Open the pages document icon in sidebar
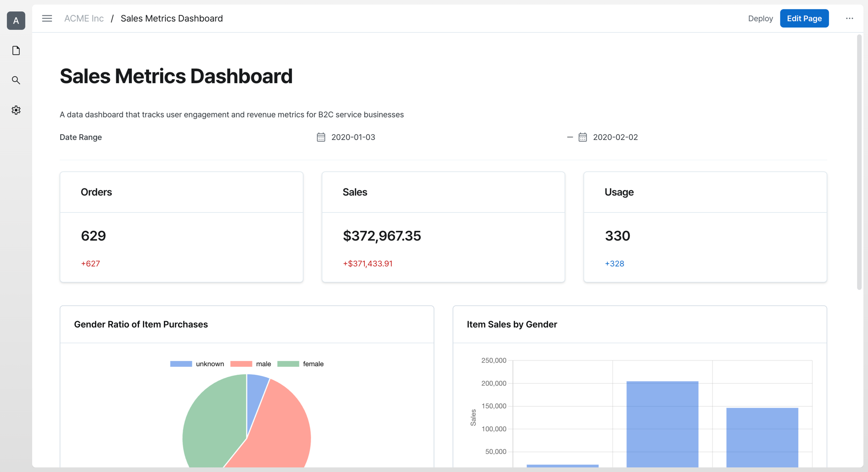Viewport: 868px width, 472px height. 16,51
